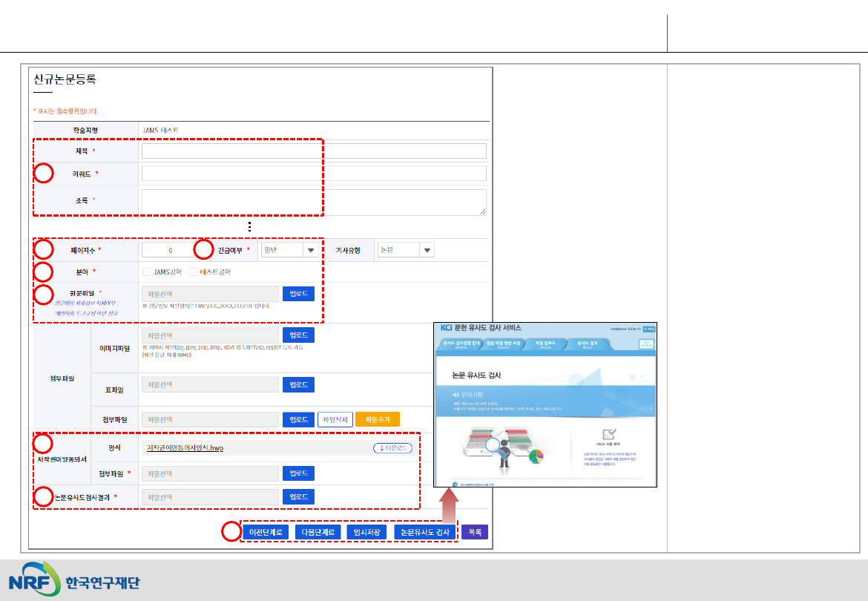Upload the 원문파일 original file
The height and width of the screenshot is (601, 868).
298,294
